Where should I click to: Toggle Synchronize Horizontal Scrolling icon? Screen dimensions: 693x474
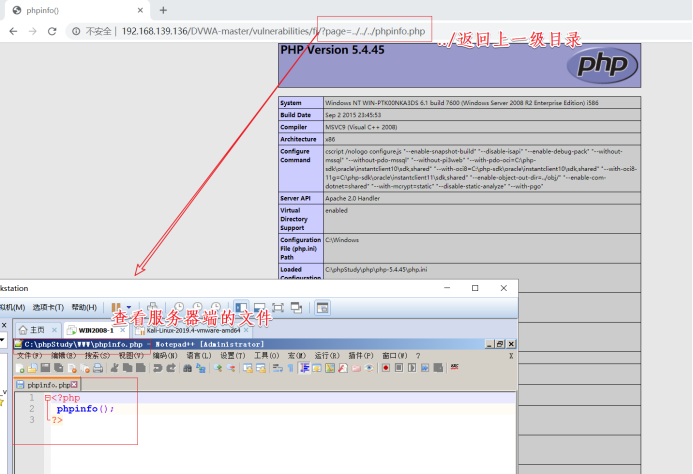coord(261,368)
